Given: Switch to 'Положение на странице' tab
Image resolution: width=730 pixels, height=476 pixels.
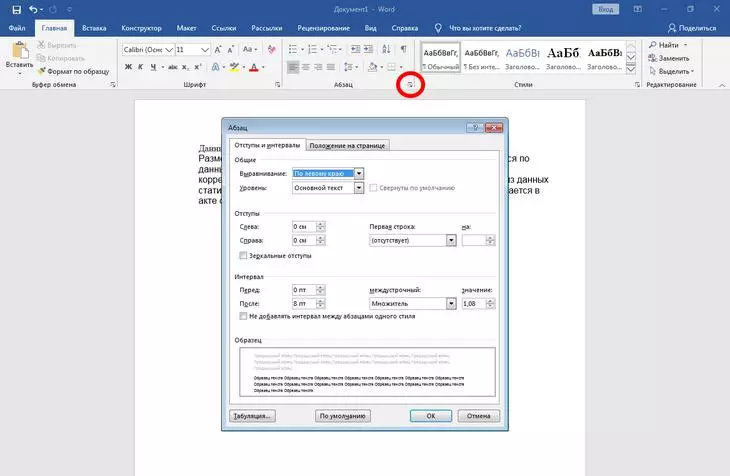Looking at the screenshot, I should [x=346, y=146].
